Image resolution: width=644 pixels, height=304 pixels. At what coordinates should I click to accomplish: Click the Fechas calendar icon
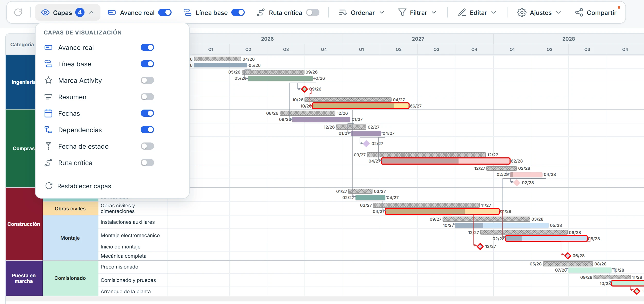(x=48, y=113)
